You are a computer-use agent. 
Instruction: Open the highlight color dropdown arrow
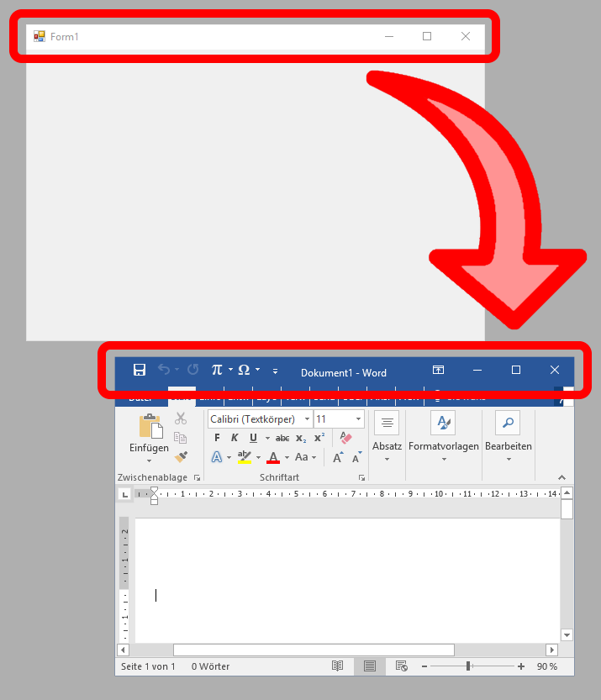[x=258, y=457]
